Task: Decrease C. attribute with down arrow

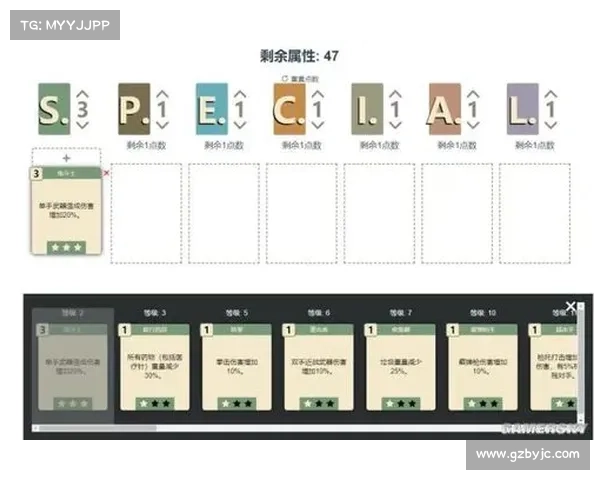Action: click(x=318, y=125)
